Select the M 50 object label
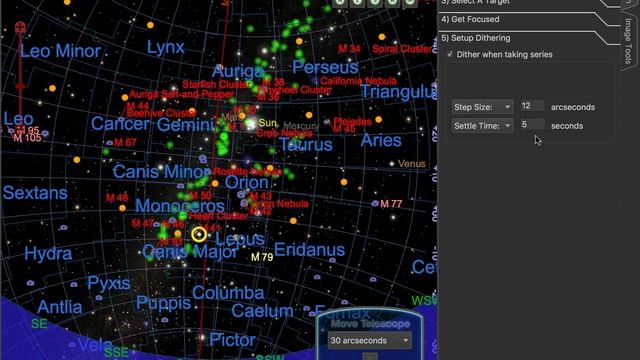The height and width of the screenshot is (360, 640). 201,196
